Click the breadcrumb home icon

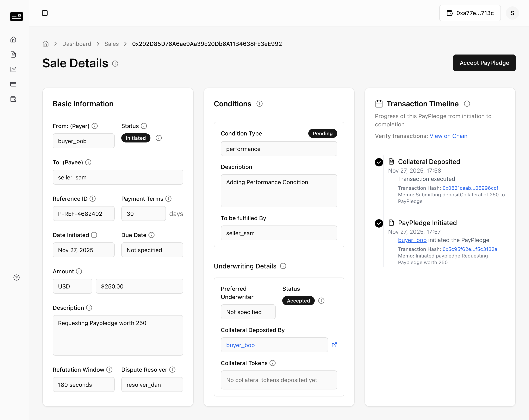(46, 44)
